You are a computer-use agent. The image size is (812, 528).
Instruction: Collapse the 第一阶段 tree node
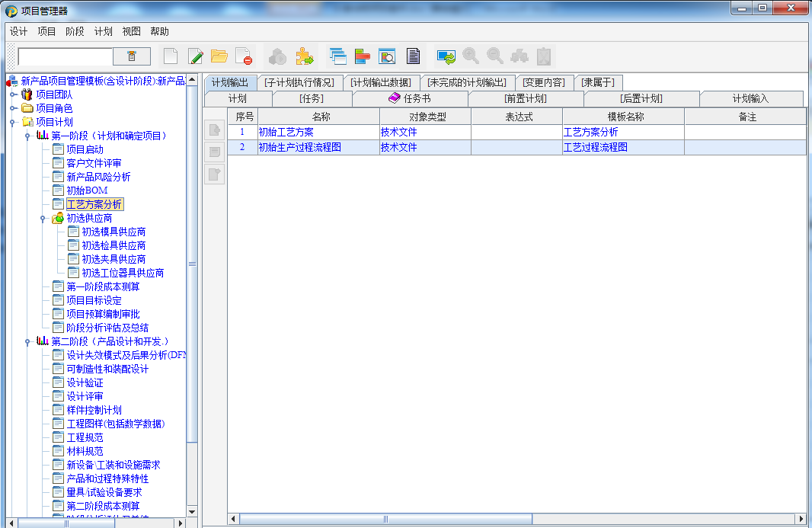tap(28, 136)
